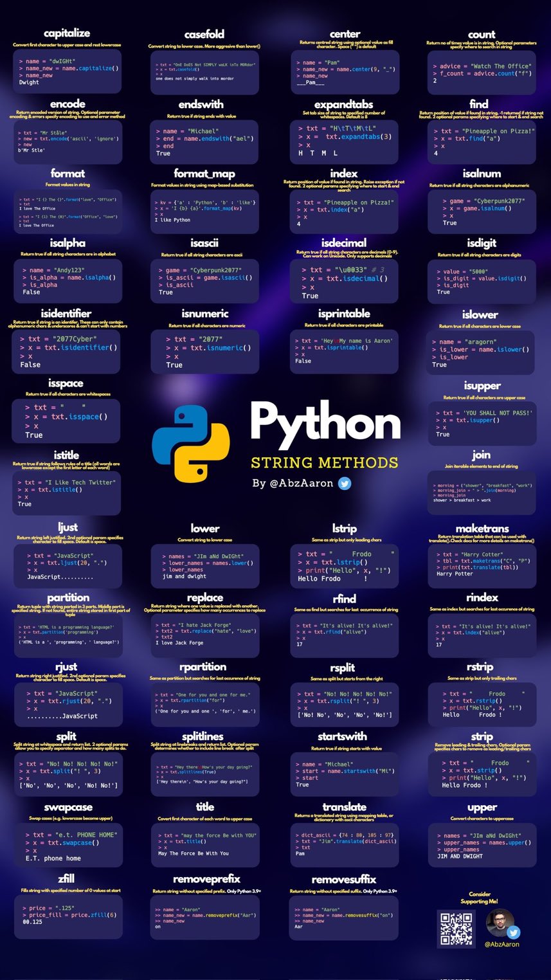Expand the translate code example

(345, 844)
